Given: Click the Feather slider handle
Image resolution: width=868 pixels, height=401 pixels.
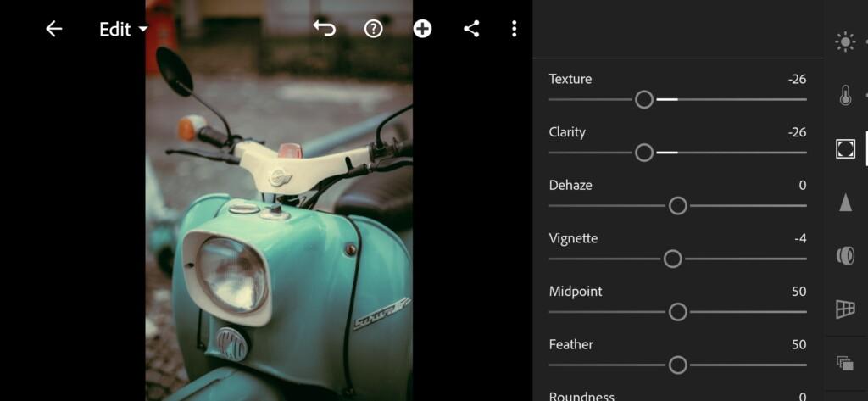Looking at the screenshot, I should (677, 365).
